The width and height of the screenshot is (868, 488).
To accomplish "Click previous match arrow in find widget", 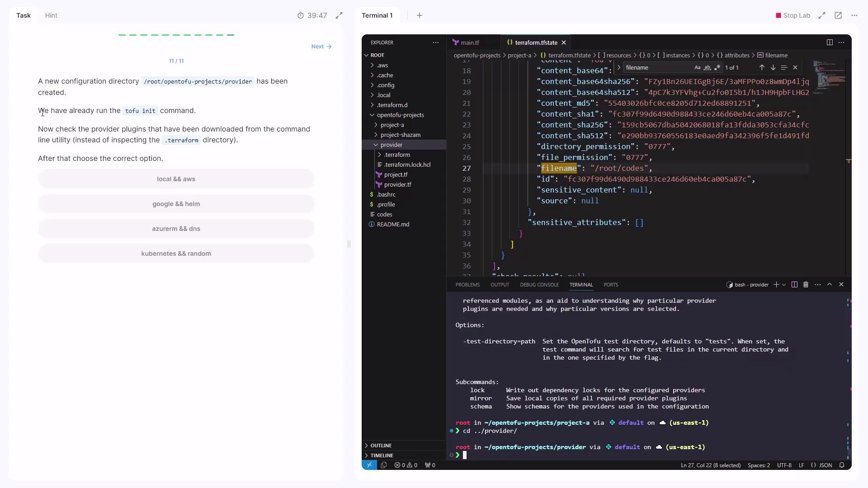I will pos(762,68).
